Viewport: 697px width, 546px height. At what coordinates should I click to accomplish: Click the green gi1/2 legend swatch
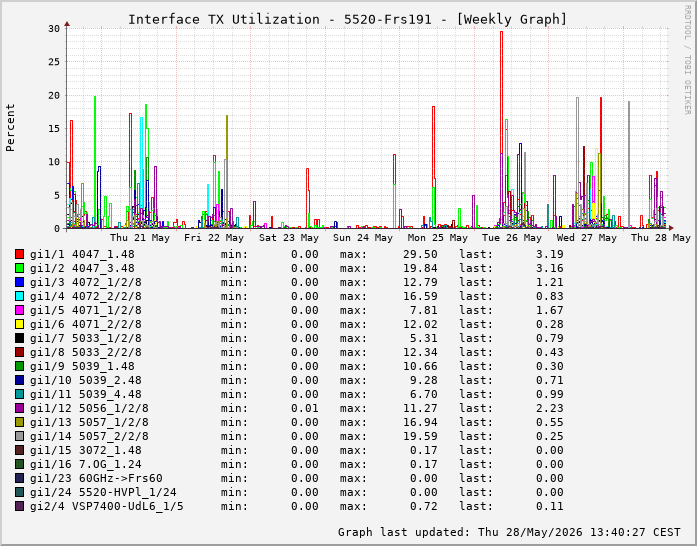19,268
